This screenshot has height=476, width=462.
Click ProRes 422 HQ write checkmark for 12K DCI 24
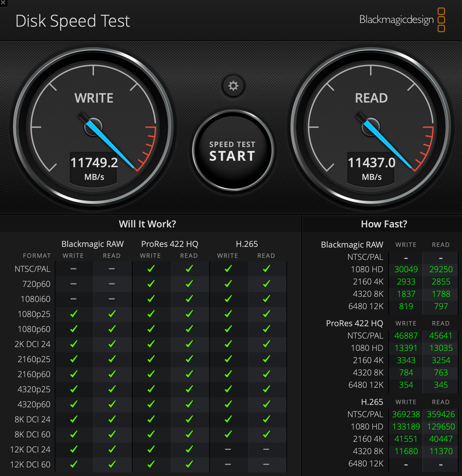(151, 449)
